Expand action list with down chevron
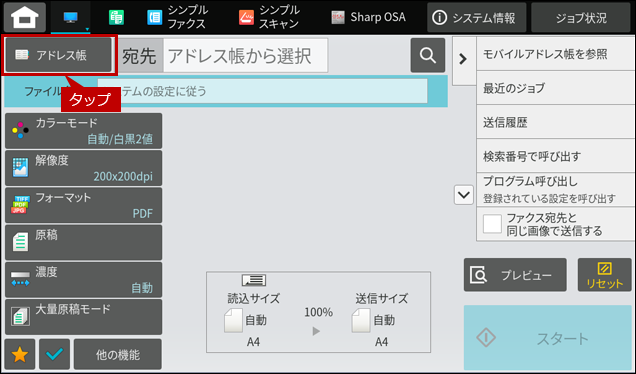 coord(464,195)
